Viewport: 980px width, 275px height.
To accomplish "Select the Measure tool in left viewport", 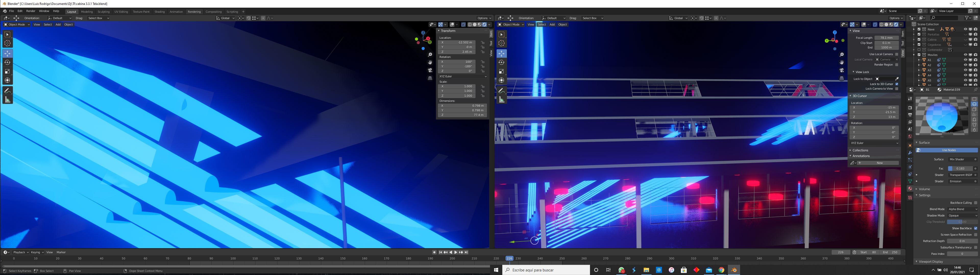I will click(x=7, y=100).
